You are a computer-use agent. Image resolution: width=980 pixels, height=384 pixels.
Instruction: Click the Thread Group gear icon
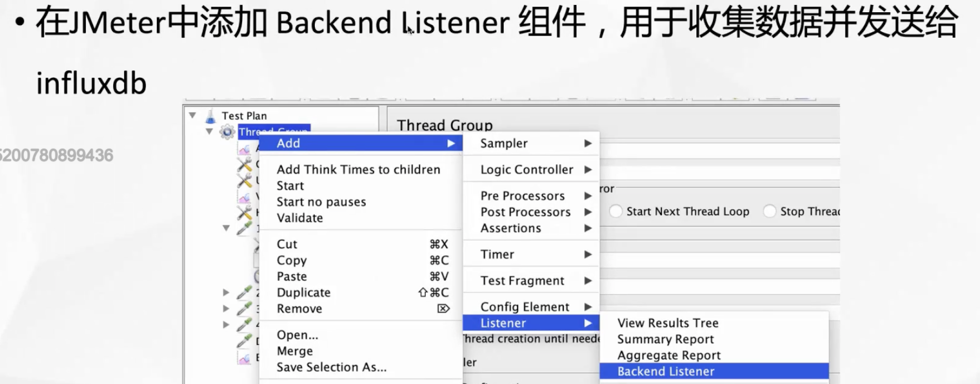[227, 132]
